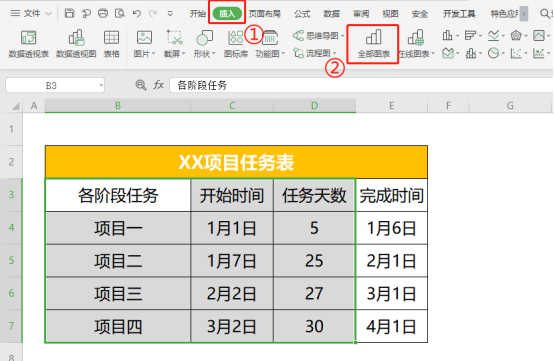Image resolution: width=554 pixels, height=361 pixels.
Task: Insert a 表格 table
Action: click(111, 44)
